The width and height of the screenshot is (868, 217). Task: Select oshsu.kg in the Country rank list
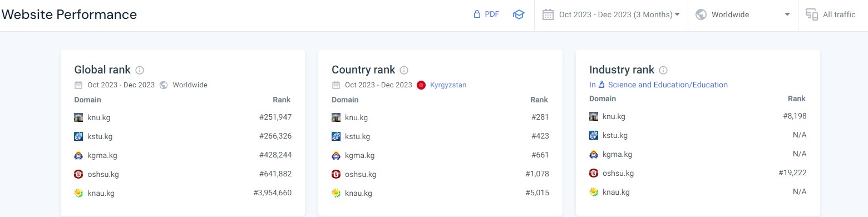pyautogui.click(x=361, y=174)
